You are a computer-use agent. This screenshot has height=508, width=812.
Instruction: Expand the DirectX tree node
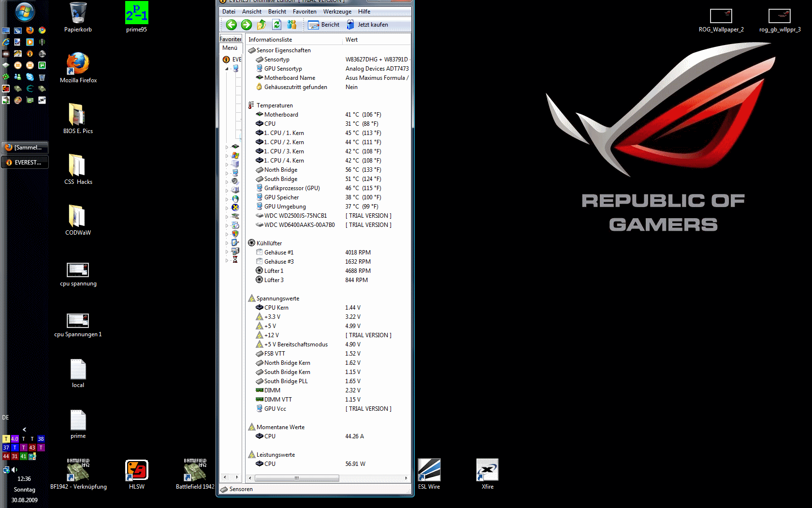[x=227, y=208]
